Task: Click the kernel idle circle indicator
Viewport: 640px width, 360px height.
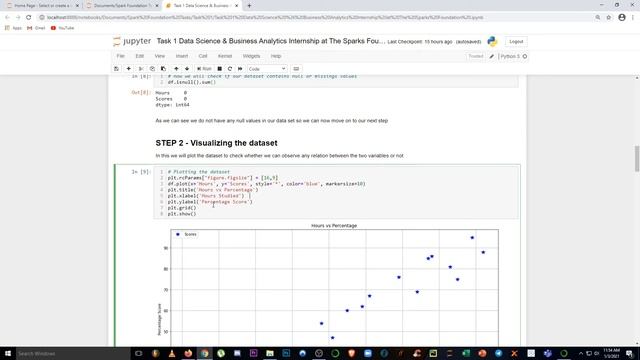Action: [525, 56]
